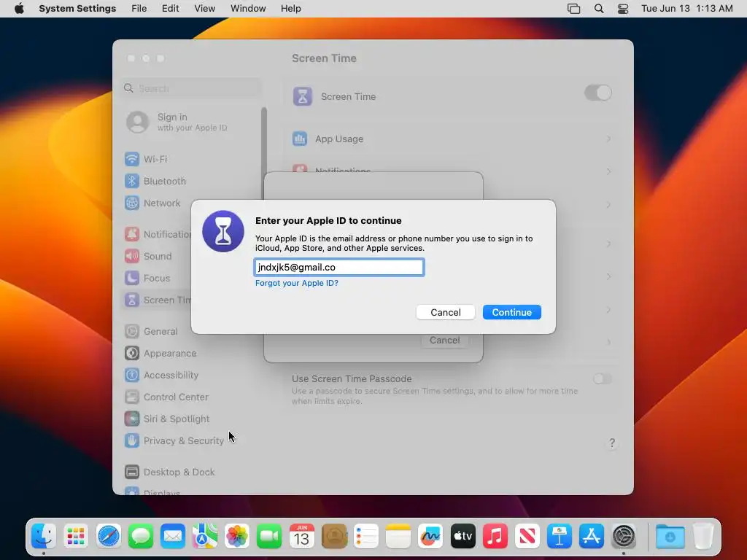
Task: Open Finder from the Dock
Action: tap(44, 536)
